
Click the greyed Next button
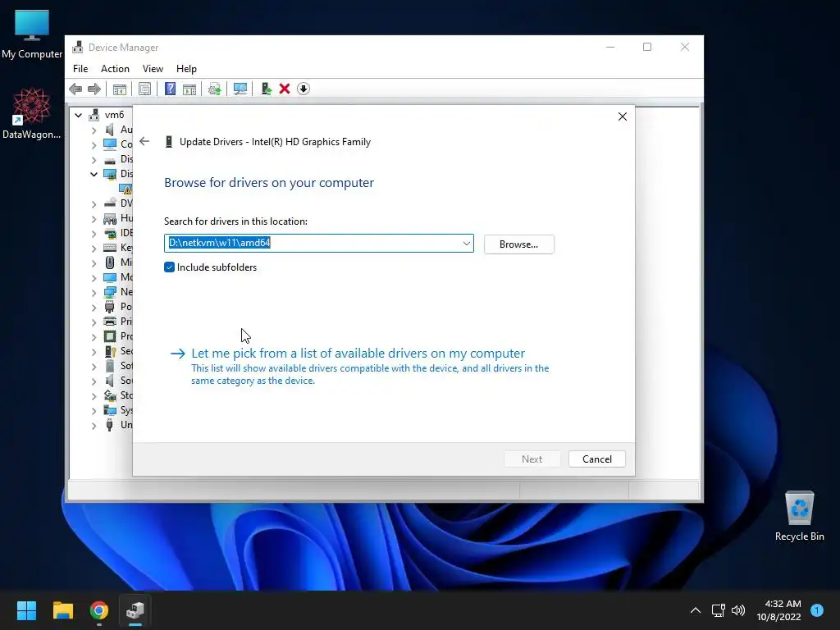click(532, 459)
